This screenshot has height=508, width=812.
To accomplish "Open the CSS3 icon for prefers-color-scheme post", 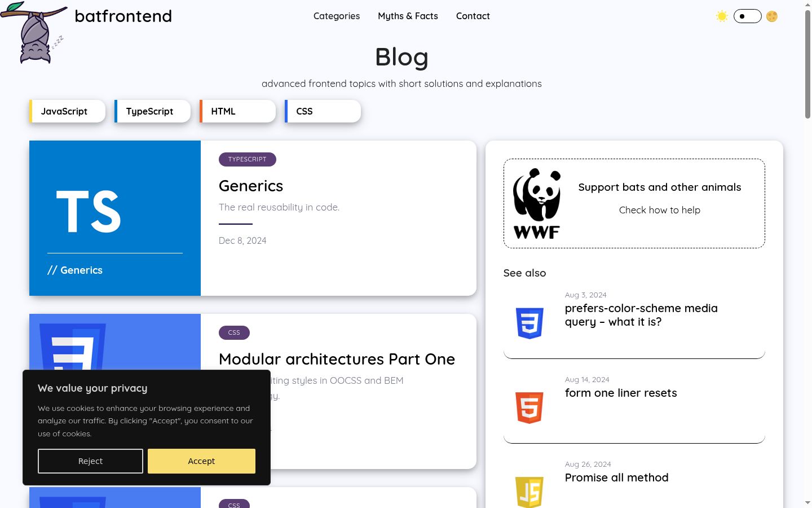I will (529, 323).
